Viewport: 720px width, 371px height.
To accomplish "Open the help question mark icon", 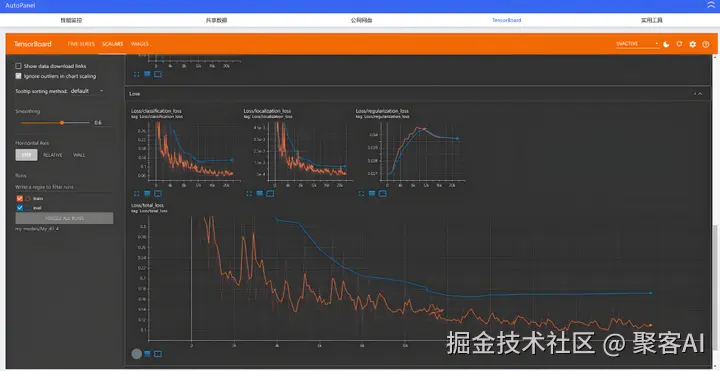I will coord(706,44).
